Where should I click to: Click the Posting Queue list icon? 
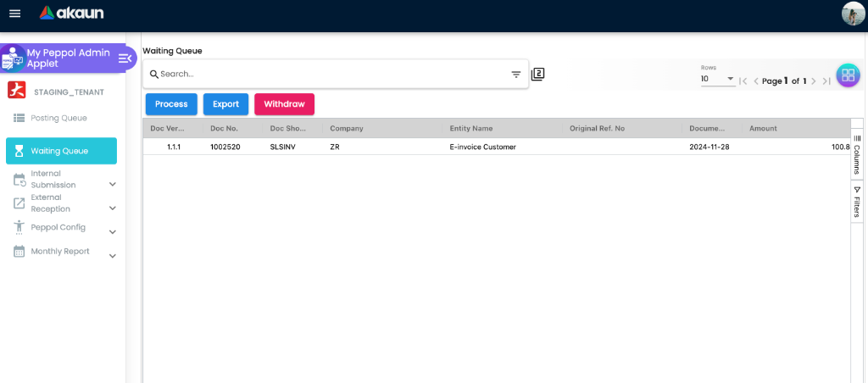[19, 118]
